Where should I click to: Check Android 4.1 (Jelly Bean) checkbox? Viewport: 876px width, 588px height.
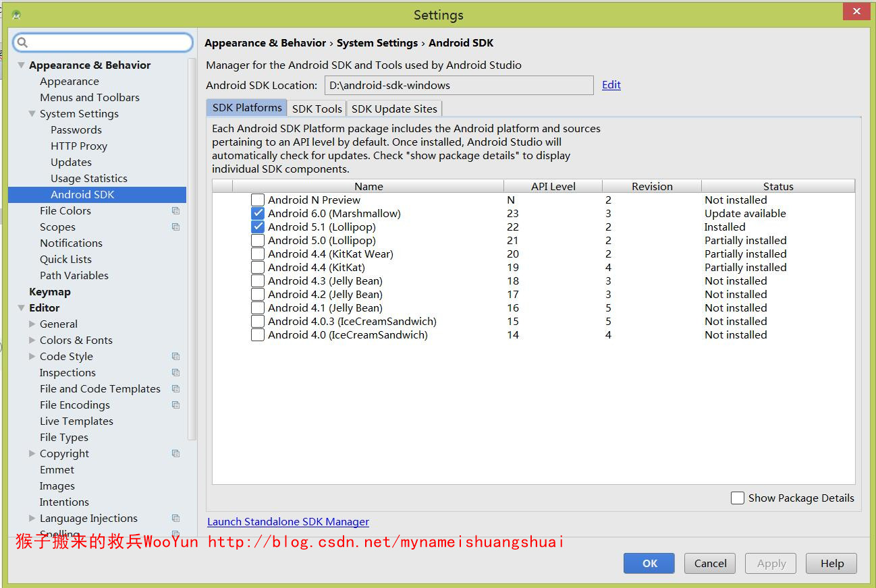(x=258, y=307)
